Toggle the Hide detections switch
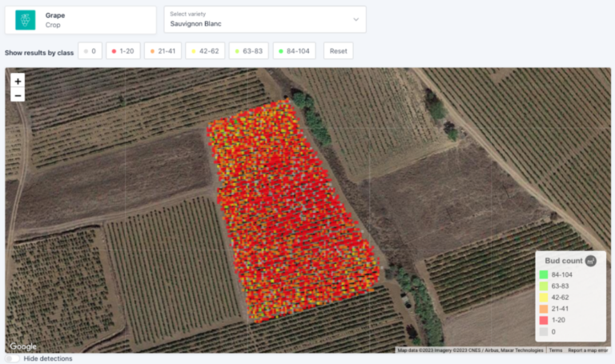Screen dimensions: 615x364 click(x=13, y=358)
